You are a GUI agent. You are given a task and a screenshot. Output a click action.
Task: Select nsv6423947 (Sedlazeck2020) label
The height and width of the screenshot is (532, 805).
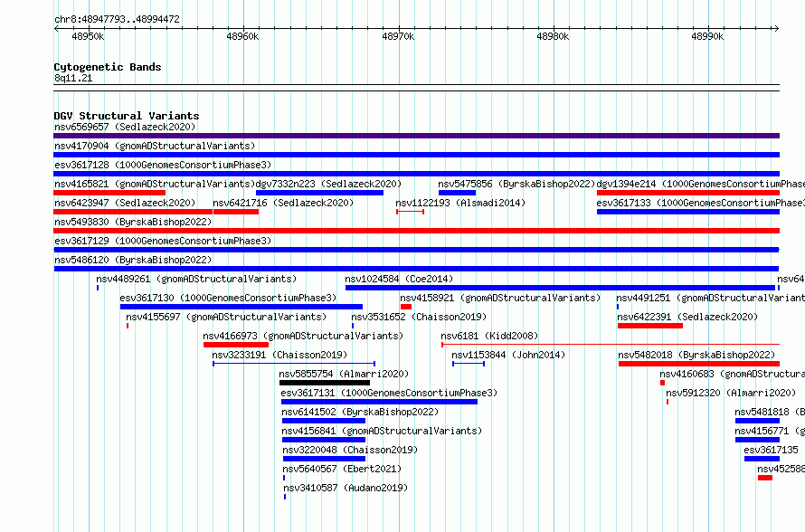125,203
